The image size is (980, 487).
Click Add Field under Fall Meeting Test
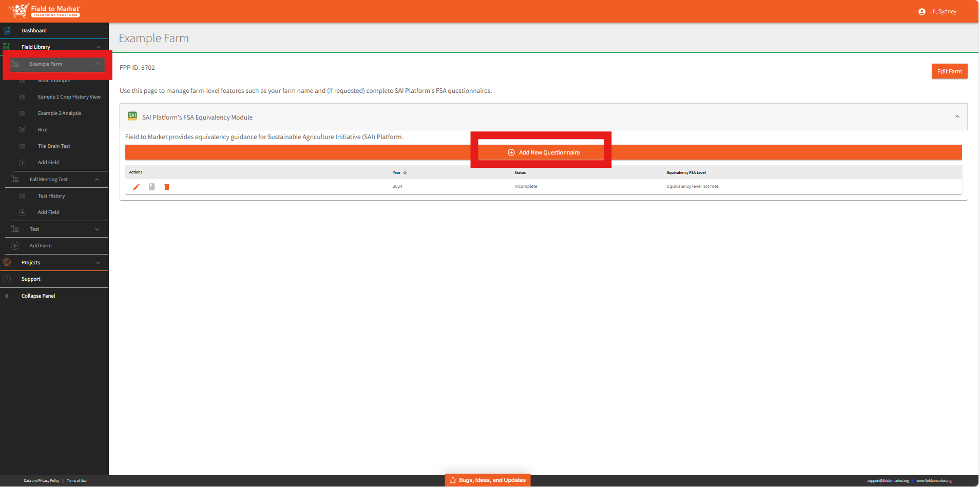pos(49,212)
